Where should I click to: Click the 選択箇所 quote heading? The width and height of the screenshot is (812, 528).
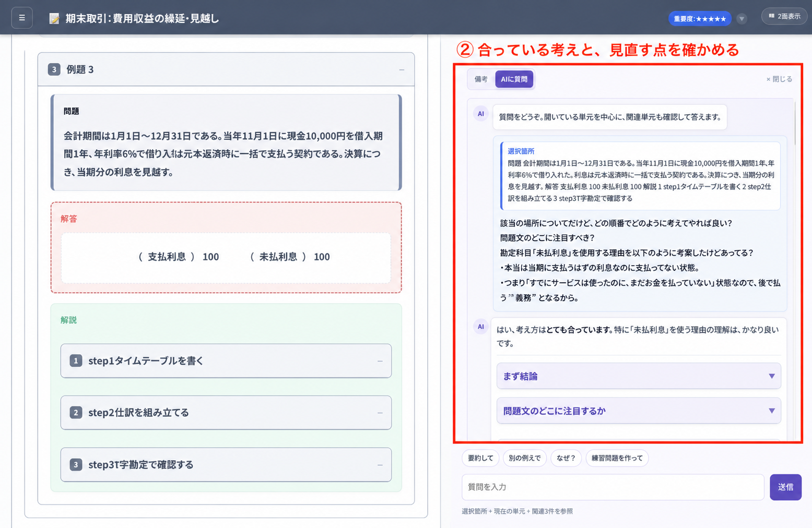[521, 151]
